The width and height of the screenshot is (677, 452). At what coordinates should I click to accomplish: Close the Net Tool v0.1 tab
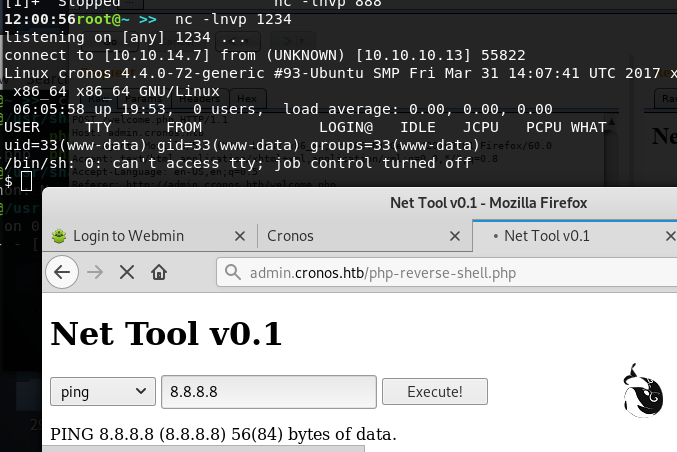coord(670,236)
